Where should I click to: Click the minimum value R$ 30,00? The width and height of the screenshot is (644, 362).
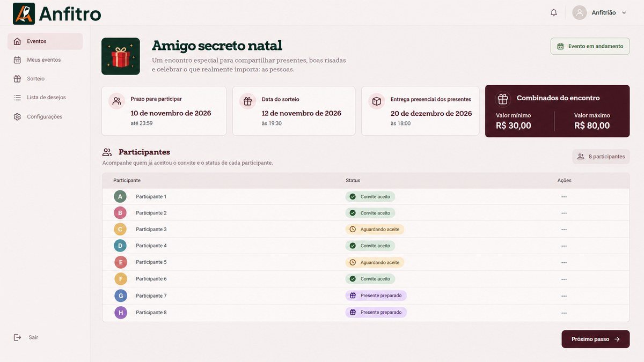click(514, 125)
